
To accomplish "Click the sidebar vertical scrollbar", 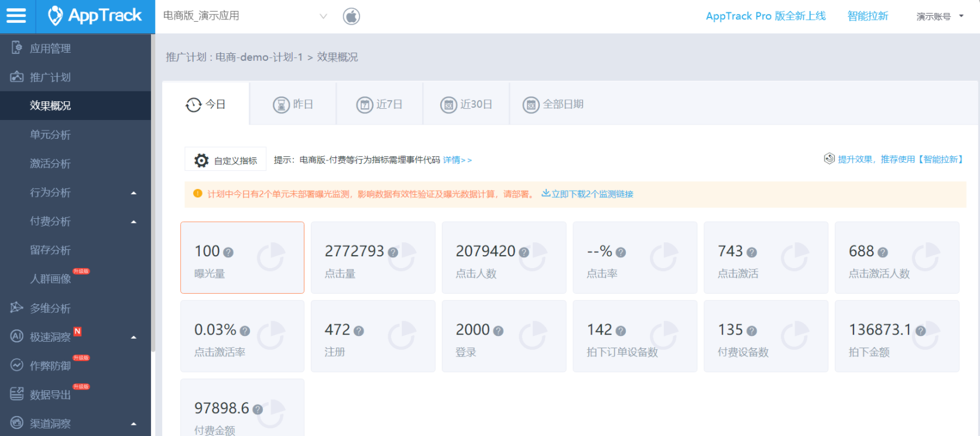I will [153, 193].
